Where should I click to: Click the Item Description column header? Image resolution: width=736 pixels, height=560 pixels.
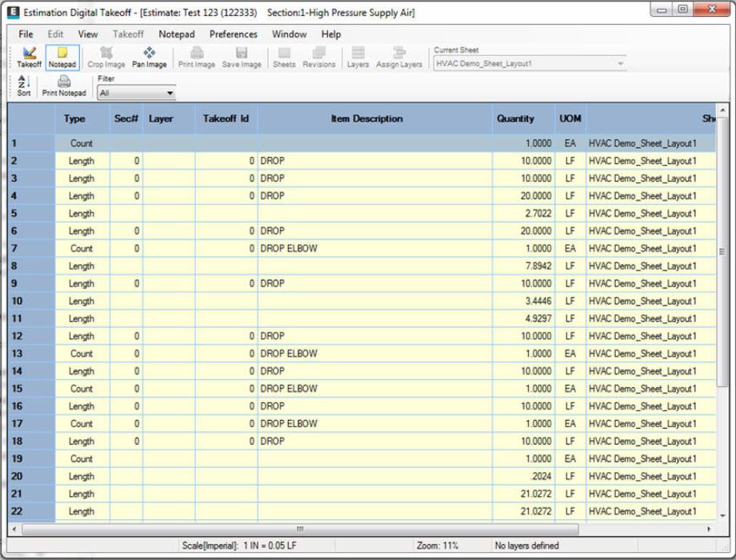(x=366, y=118)
